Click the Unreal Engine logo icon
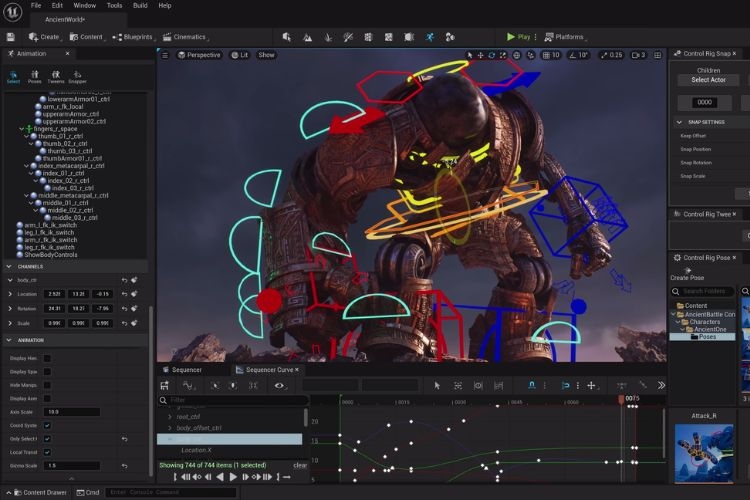 pyautogui.click(x=13, y=11)
